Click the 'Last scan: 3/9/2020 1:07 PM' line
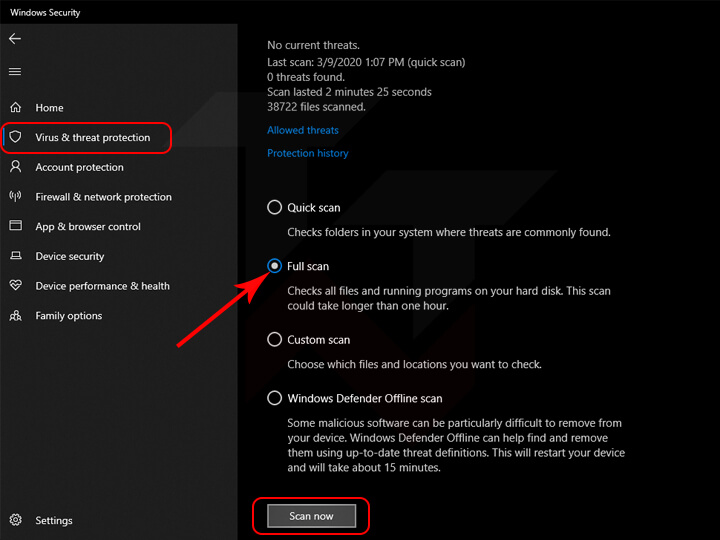Viewport: 720px width, 540px height. point(366,62)
